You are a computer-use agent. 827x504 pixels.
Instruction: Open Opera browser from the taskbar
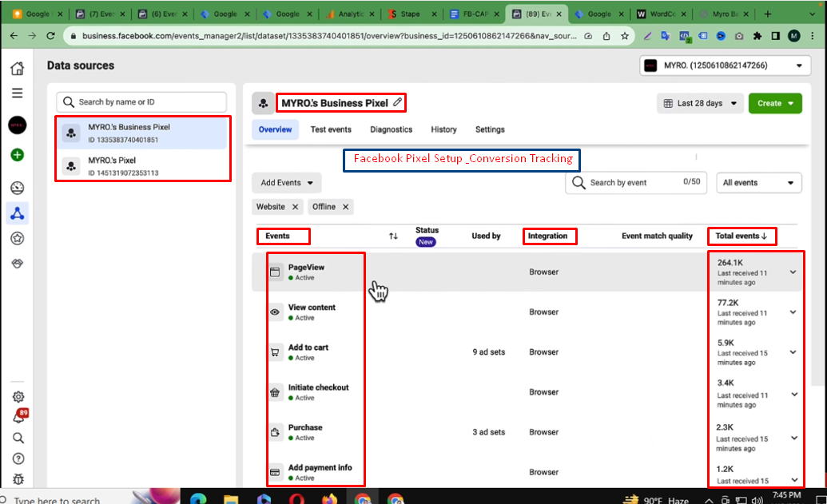click(296, 498)
